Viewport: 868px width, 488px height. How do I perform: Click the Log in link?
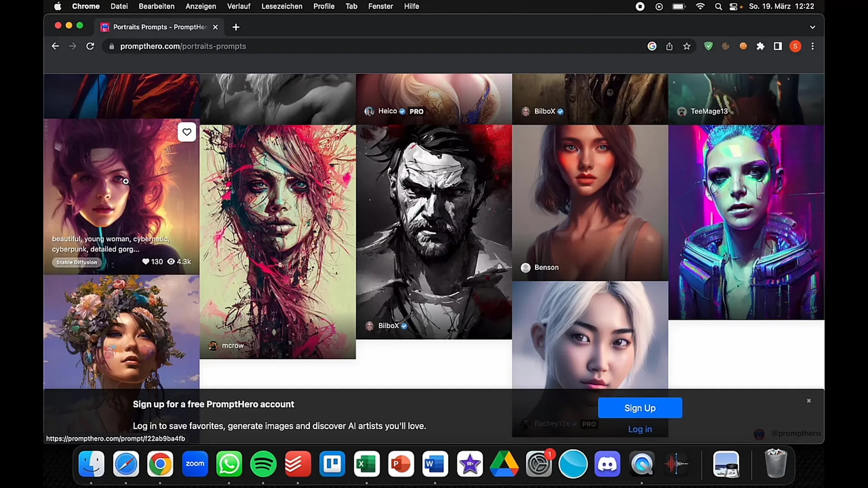point(640,429)
